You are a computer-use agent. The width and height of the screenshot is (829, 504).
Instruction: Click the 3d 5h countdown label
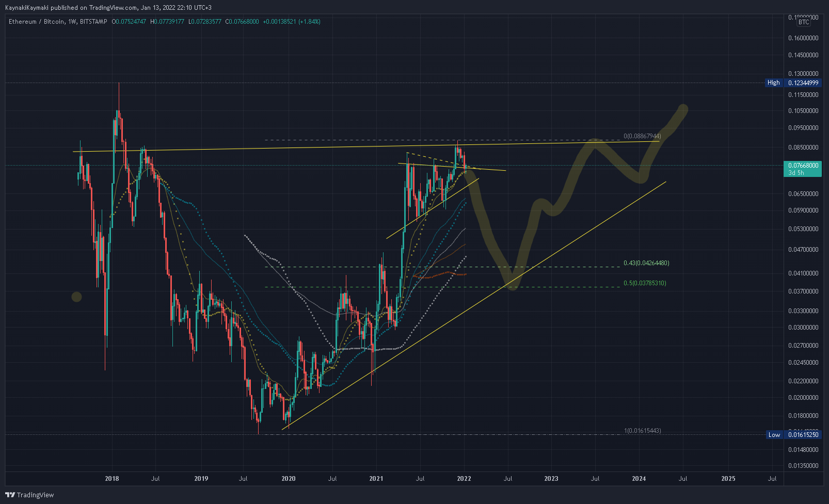point(796,173)
